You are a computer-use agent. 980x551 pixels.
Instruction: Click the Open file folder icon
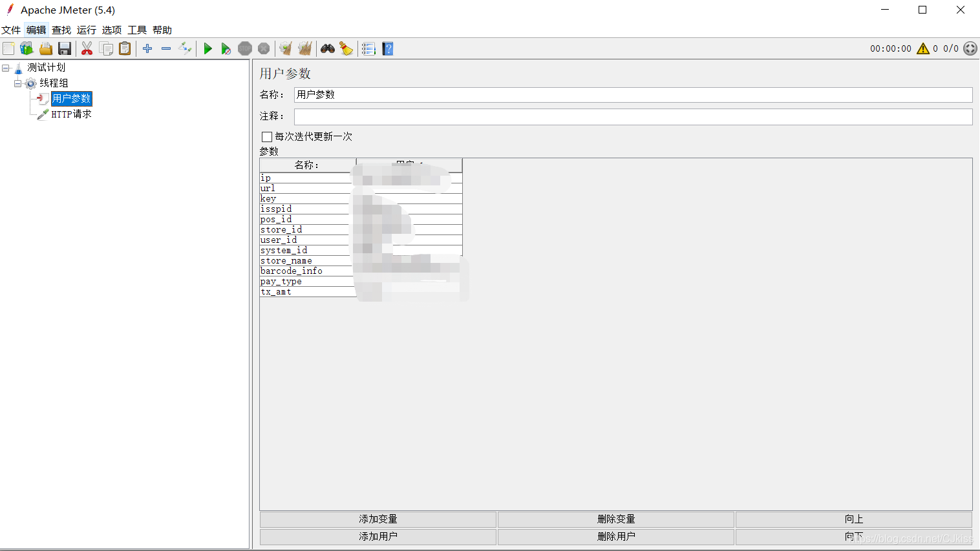tap(45, 48)
